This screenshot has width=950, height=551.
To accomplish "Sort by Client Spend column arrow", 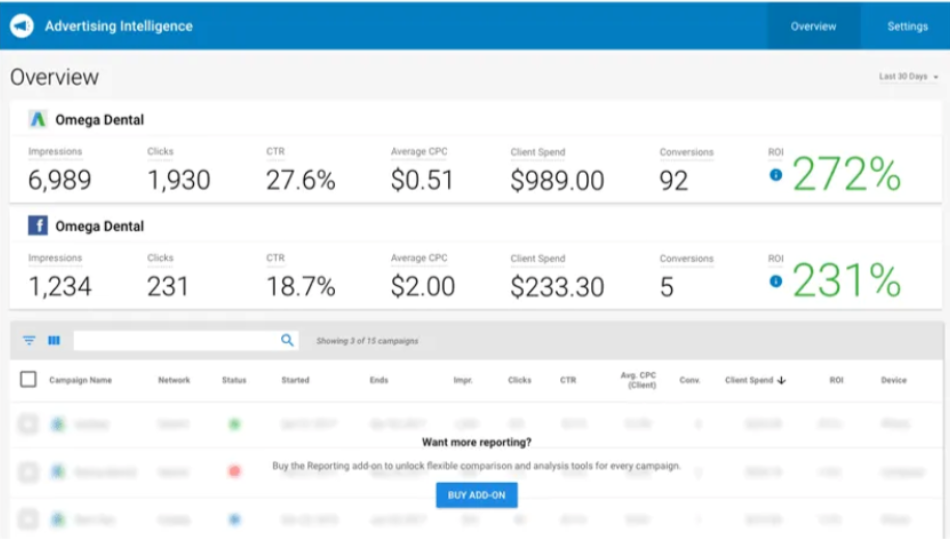I will tap(781, 380).
